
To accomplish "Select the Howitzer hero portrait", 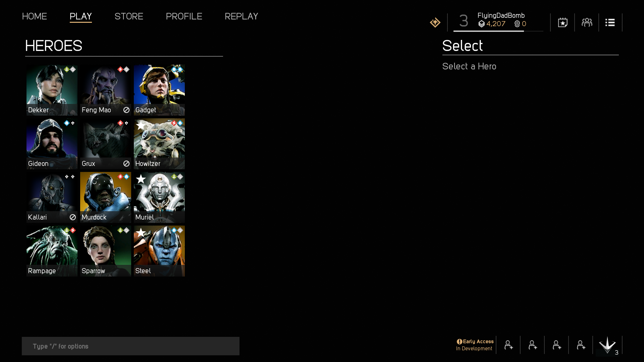I will (x=159, y=144).
